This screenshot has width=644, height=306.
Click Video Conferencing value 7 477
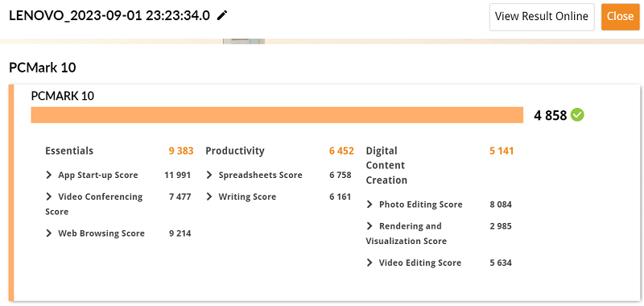pos(180,196)
